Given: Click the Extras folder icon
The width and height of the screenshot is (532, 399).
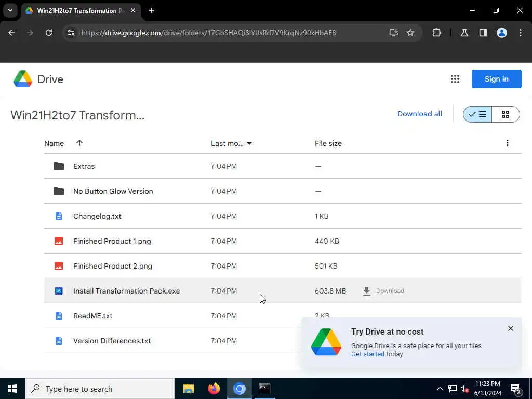Looking at the screenshot, I should [x=58, y=166].
